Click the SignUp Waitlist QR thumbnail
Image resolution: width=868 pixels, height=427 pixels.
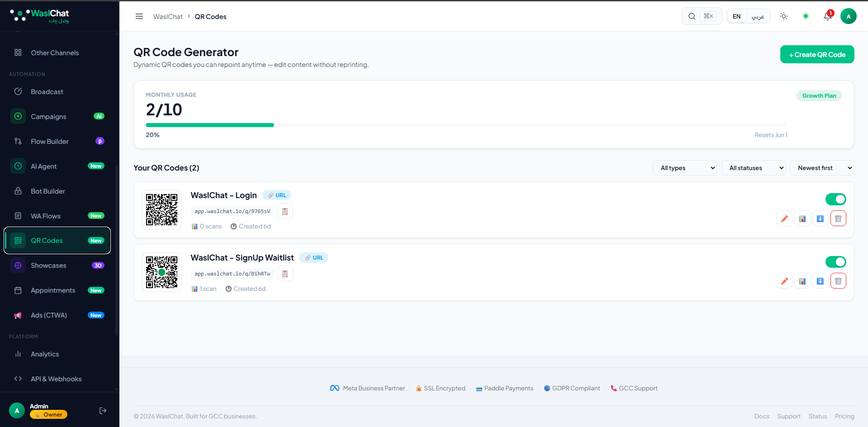tap(162, 272)
